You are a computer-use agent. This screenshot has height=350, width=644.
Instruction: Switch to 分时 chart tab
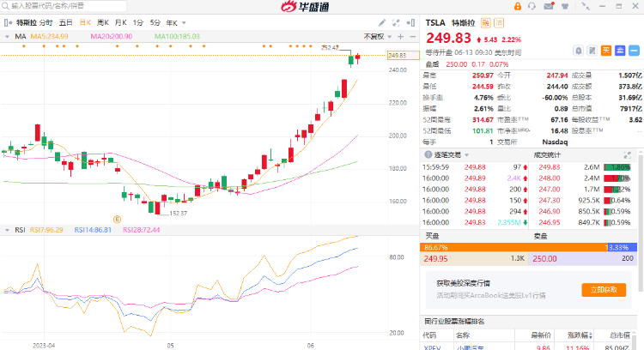coord(46,22)
